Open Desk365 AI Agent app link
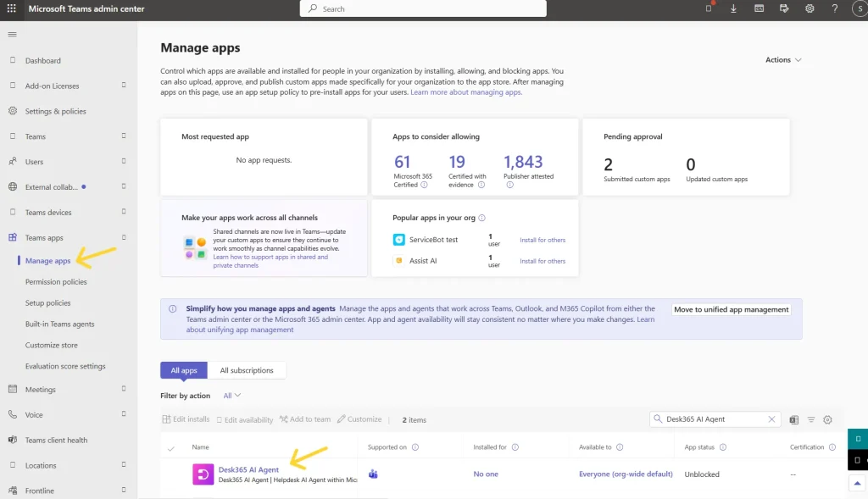Viewport: 868px width, 499px height. click(248, 469)
